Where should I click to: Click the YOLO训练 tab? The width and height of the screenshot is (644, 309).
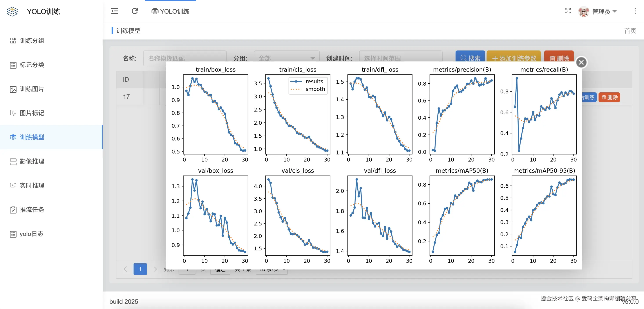tap(170, 11)
